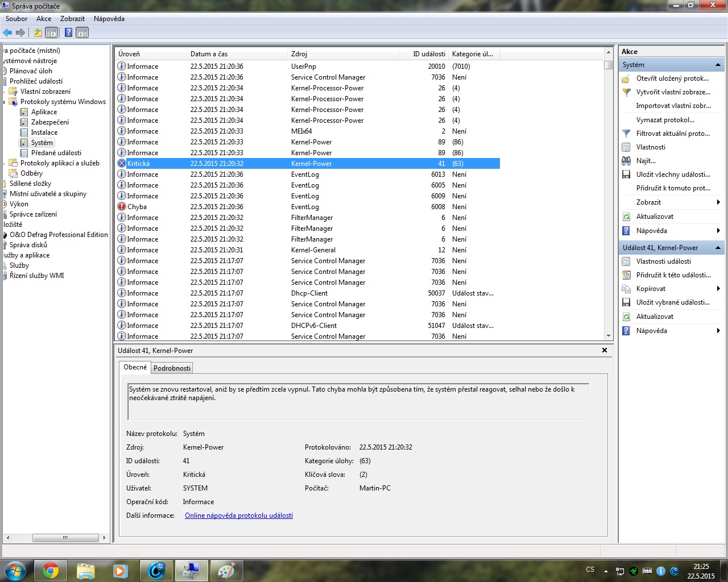The image size is (728, 582).
Task: Click Vymazat protokol action
Action: coord(665,120)
